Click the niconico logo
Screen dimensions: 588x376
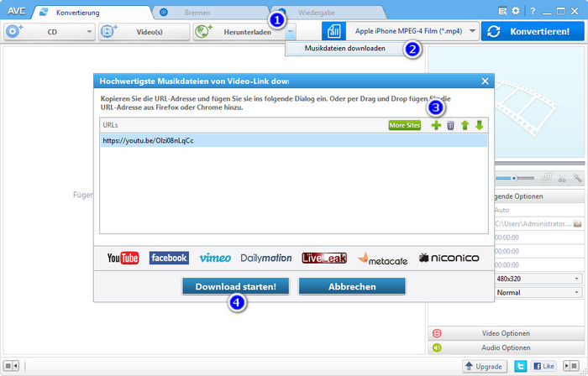[x=449, y=258]
